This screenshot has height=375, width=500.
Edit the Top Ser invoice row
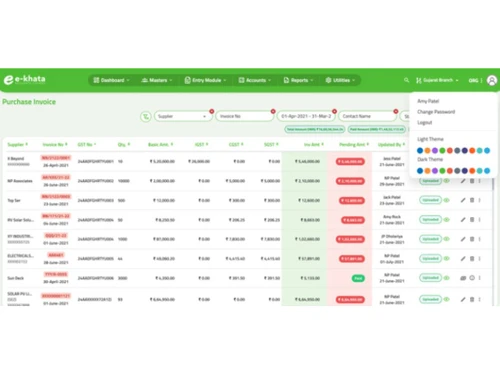tap(463, 200)
